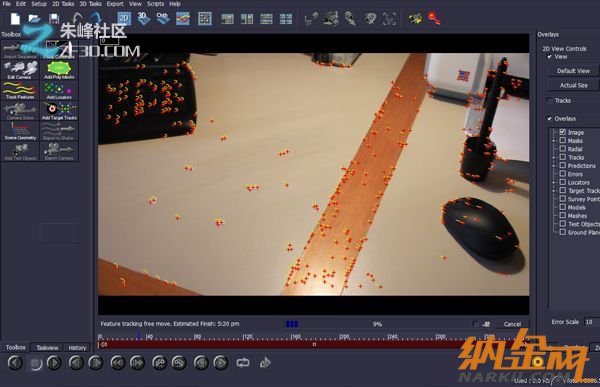Viewport: 600px width, 387px height.
Task: Open the Edit Camera tool
Action: point(20,70)
